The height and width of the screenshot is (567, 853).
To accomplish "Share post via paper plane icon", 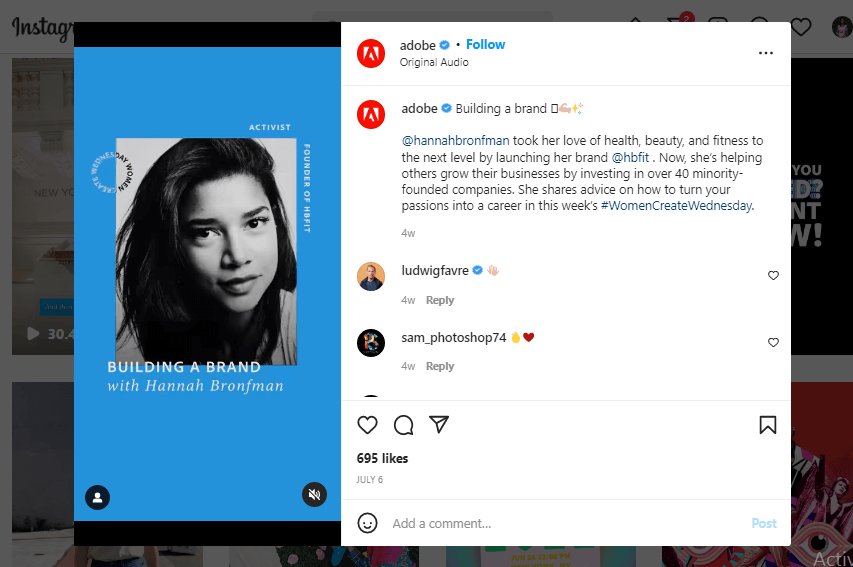I will pyautogui.click(x=439, y=424).
